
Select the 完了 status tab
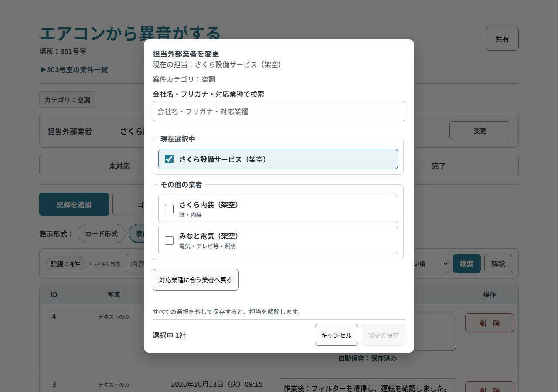point(439,166)
